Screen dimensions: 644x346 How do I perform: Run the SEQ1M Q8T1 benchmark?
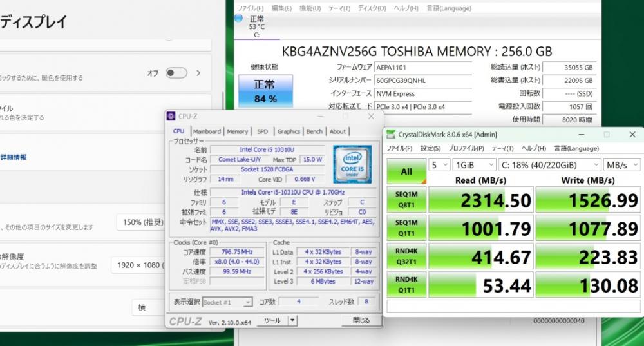point(406,199)
